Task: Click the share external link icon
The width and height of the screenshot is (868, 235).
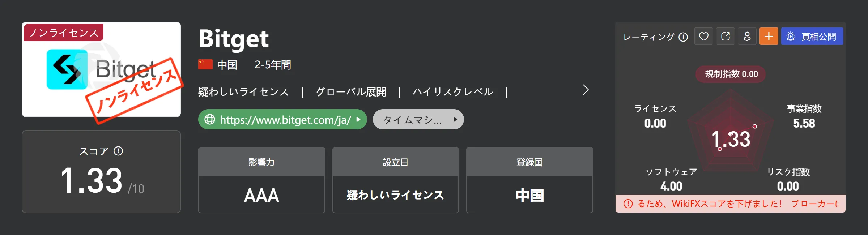Action: click(x=725, y=37)
